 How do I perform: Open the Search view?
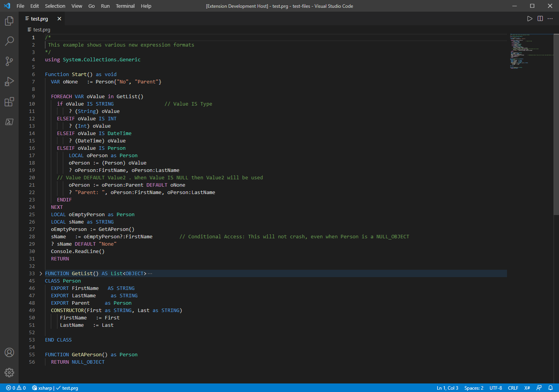pos(9,41)
